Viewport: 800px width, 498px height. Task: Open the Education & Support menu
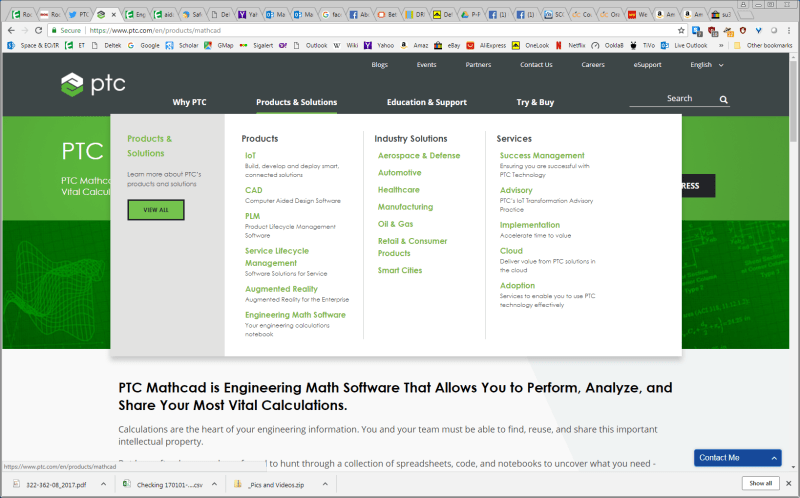427,102
